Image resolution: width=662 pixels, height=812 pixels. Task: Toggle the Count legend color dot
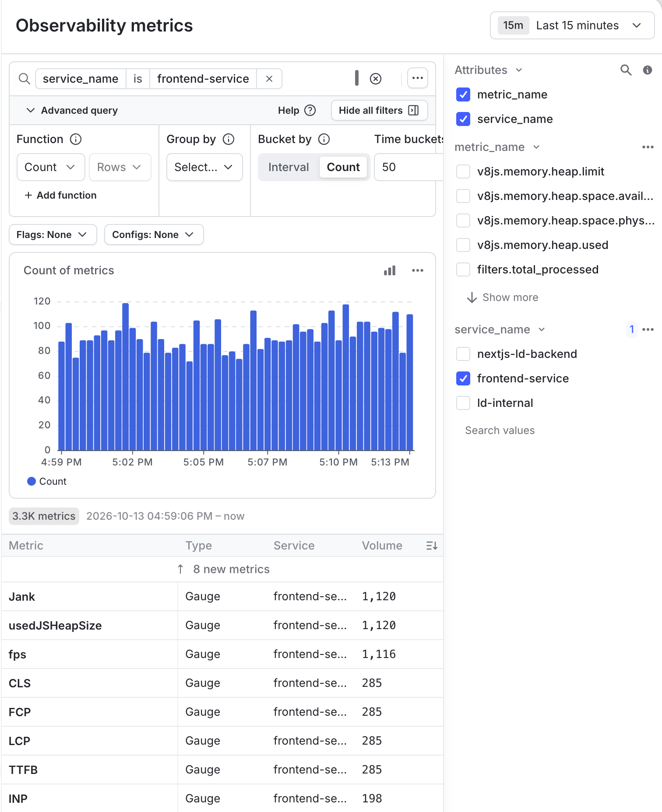(x=32, y=481)
